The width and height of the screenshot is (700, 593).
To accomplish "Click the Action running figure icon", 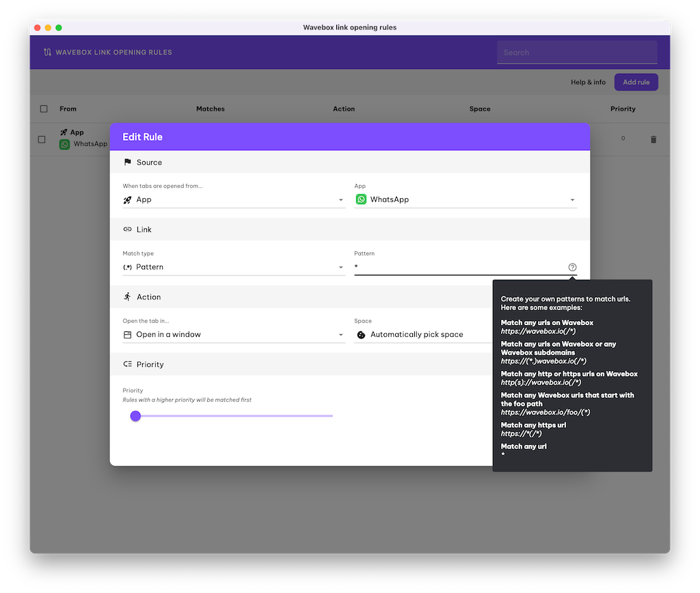I will pos(127,296).
